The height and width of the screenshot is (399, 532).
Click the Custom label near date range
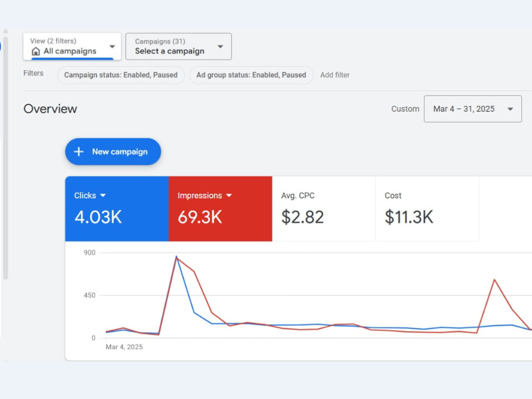pyautogui.click(x=405, y=109)
